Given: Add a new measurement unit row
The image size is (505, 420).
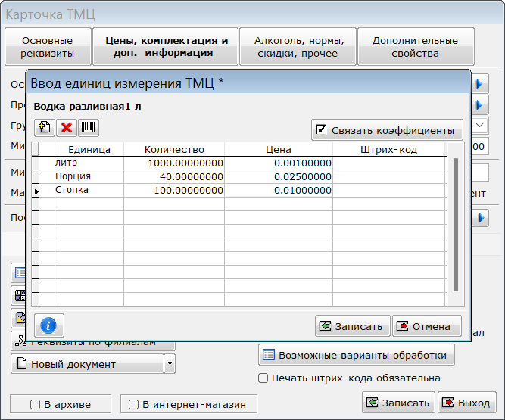Looking at the screenshot, I should tap(45, 127).
